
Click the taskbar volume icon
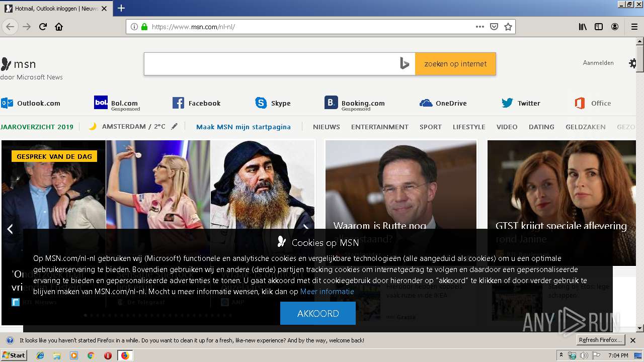click(584, 355)
